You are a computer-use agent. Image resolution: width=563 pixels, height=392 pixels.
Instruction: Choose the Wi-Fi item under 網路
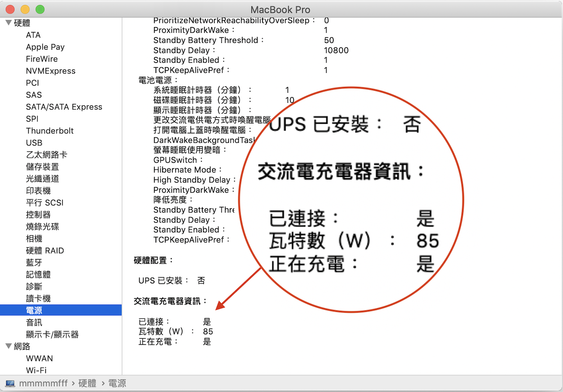click(x=36, y=370)
